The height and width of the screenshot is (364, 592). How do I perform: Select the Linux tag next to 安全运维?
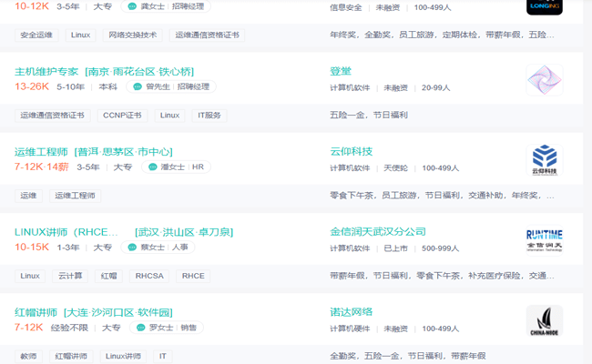tap(80, 35)
